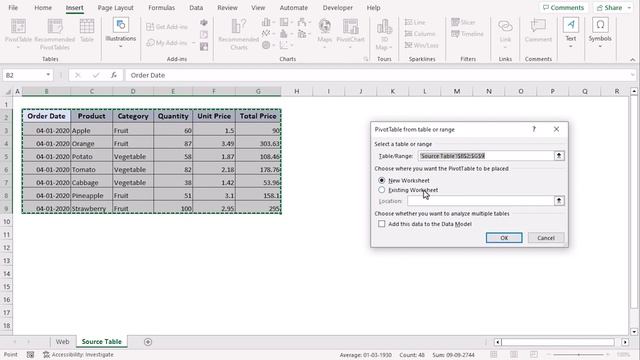Click Accessibility Investigate in the status bar
The height and width of the screenshot is (360, 640).
pyautogui.click(x=78, y=355)
